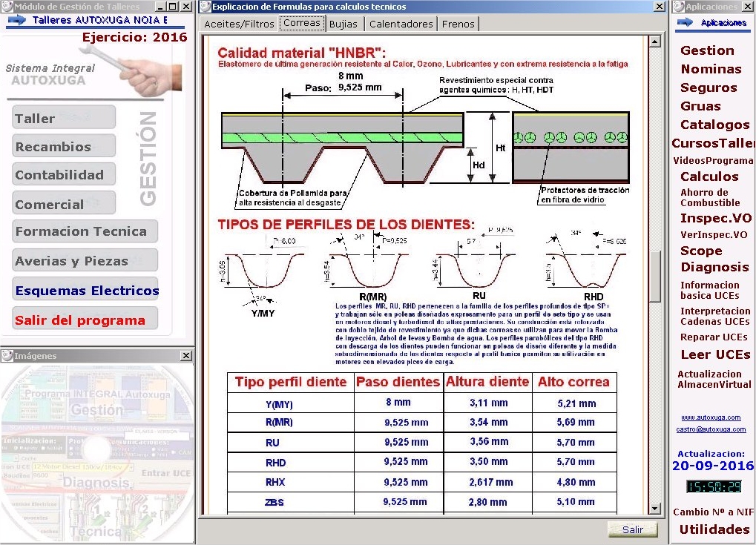Open Ahorro de Combustible tool
Viewport: 756px width, 545px height.
710,197
